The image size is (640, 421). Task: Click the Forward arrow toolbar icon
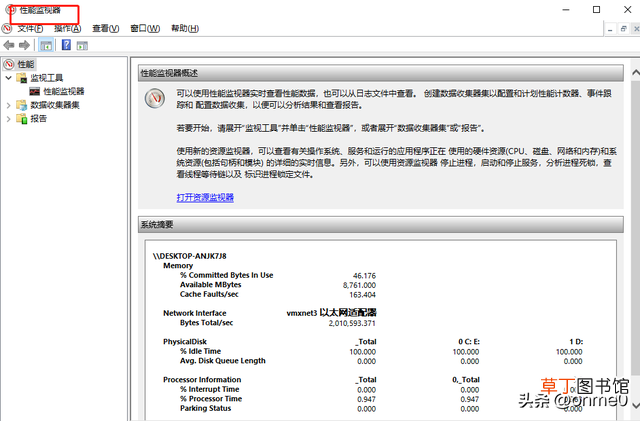[24, 45]
